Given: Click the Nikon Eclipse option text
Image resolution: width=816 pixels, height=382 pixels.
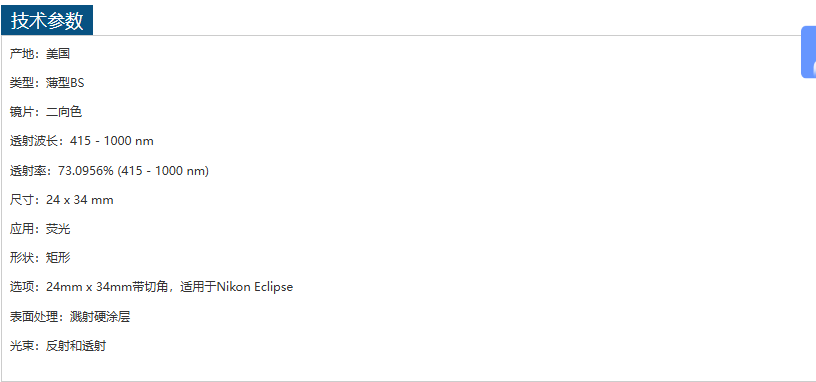Looking at the screenshot, I should click(254, 287).
